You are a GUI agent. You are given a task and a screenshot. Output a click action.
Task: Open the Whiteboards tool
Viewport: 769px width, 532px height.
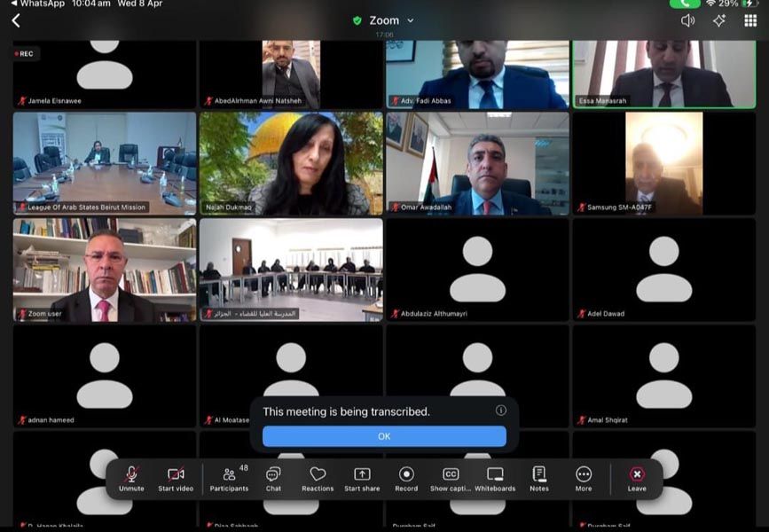click(495, 479)
